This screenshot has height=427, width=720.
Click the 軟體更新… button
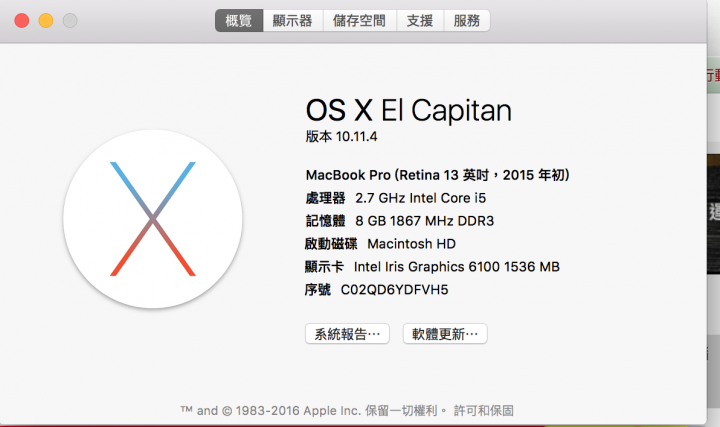[x=445, y=334]
